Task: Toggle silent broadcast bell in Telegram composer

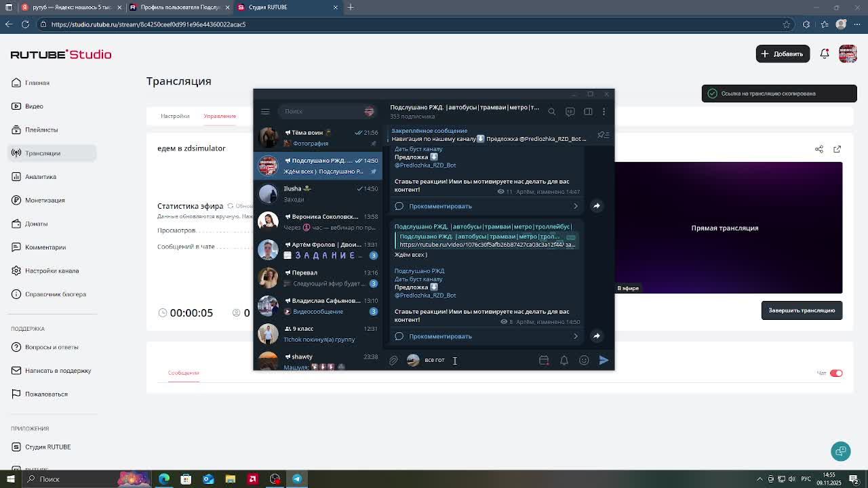Action: [564, 361]
